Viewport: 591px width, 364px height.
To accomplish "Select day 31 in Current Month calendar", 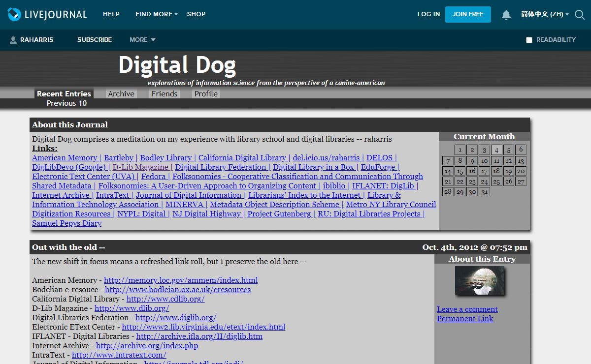I will pos(484,192).
